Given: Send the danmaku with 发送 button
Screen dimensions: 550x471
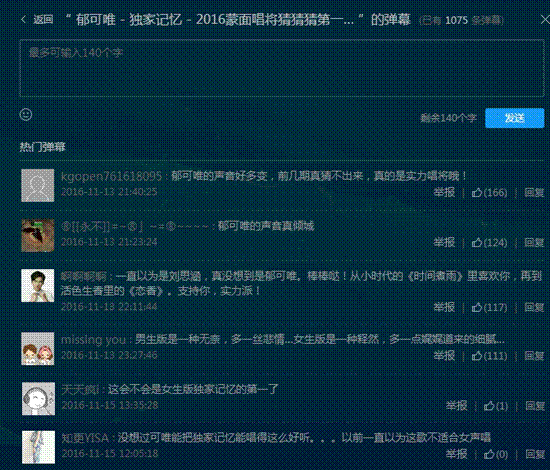Looking at the screenshot, I should click(515, 118).
